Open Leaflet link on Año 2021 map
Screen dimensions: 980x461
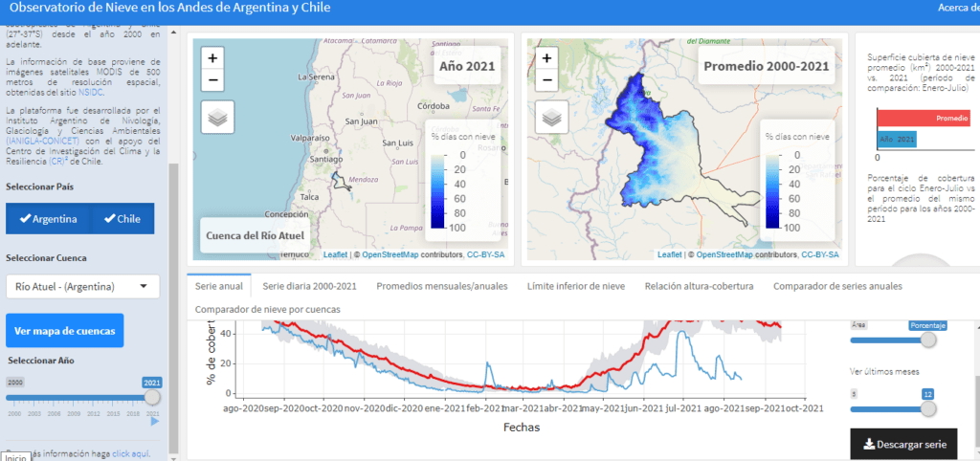[334, 254]
